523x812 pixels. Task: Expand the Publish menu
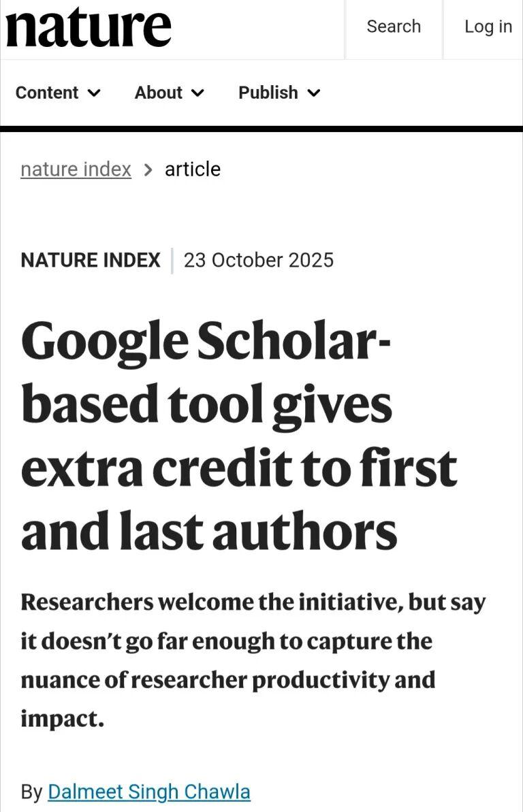click(279, 93)
